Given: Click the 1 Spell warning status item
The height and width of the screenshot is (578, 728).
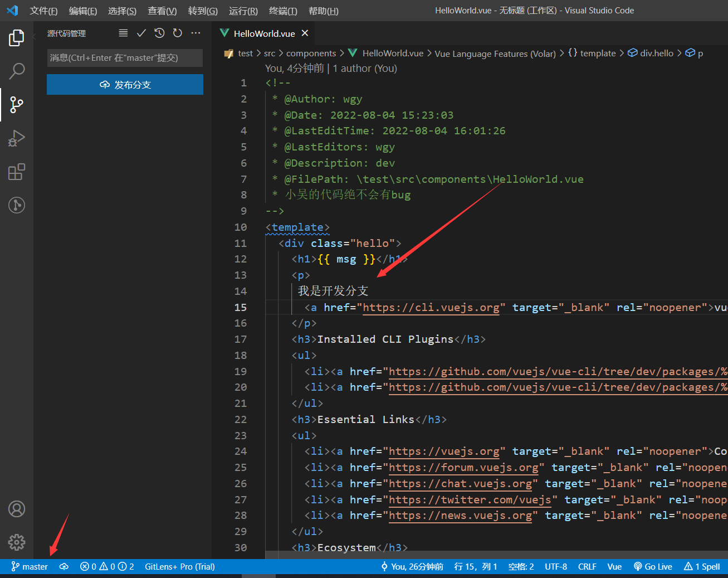Looking at the screenshot, I should [702, 567].
